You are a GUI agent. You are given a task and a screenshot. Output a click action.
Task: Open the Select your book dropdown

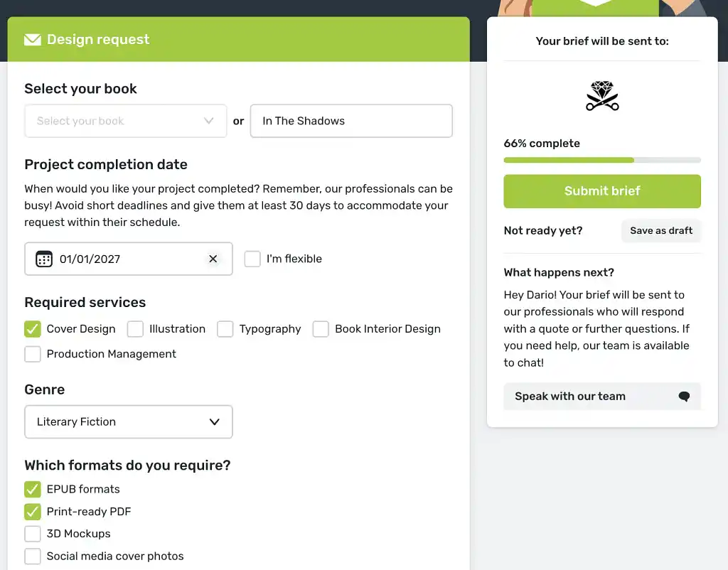click(125, 121)
